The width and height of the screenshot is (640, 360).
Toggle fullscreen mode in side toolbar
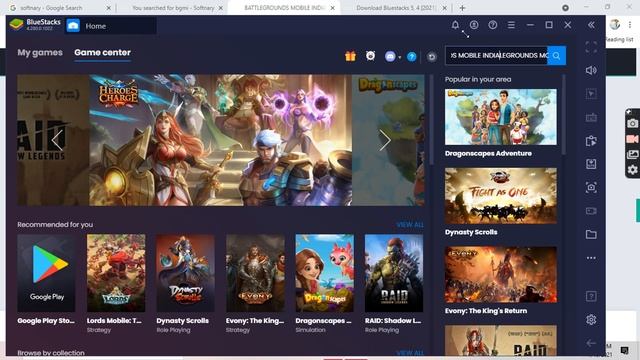pyautogui.click(x=591, y=47)
